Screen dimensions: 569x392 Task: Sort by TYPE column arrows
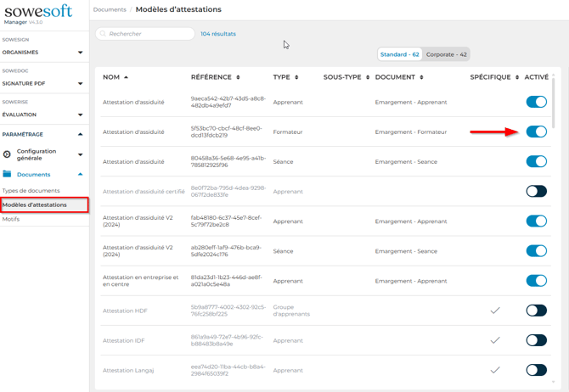[296, 77]
